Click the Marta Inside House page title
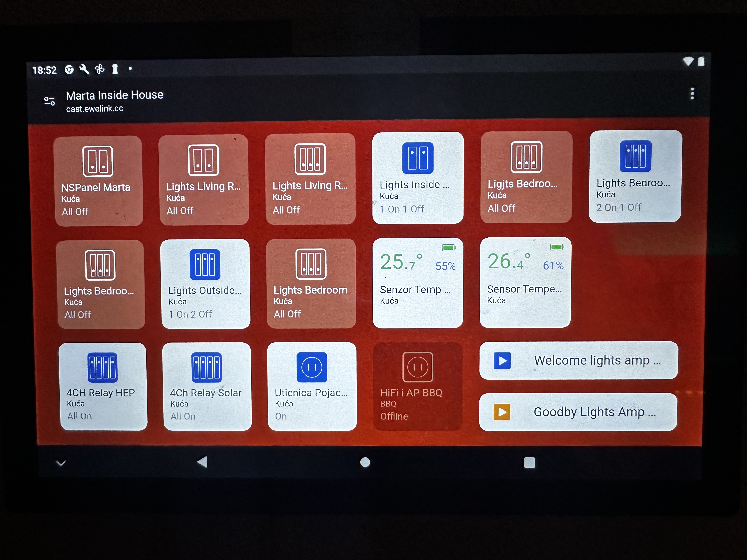 coord(114,95)
